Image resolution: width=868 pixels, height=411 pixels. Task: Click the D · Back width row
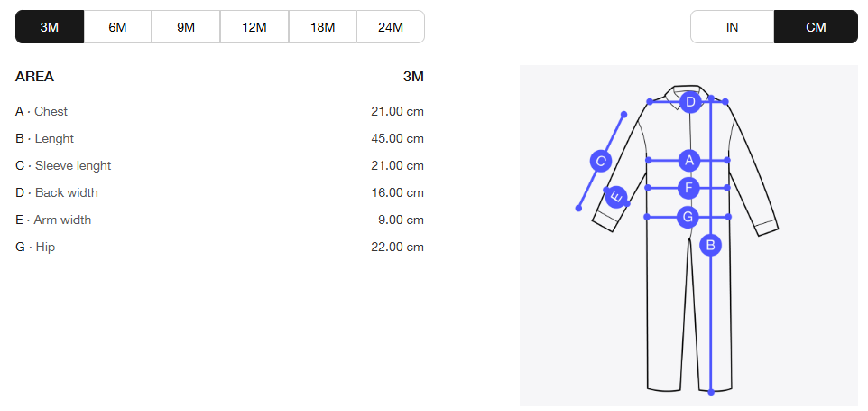click(220, 192)
